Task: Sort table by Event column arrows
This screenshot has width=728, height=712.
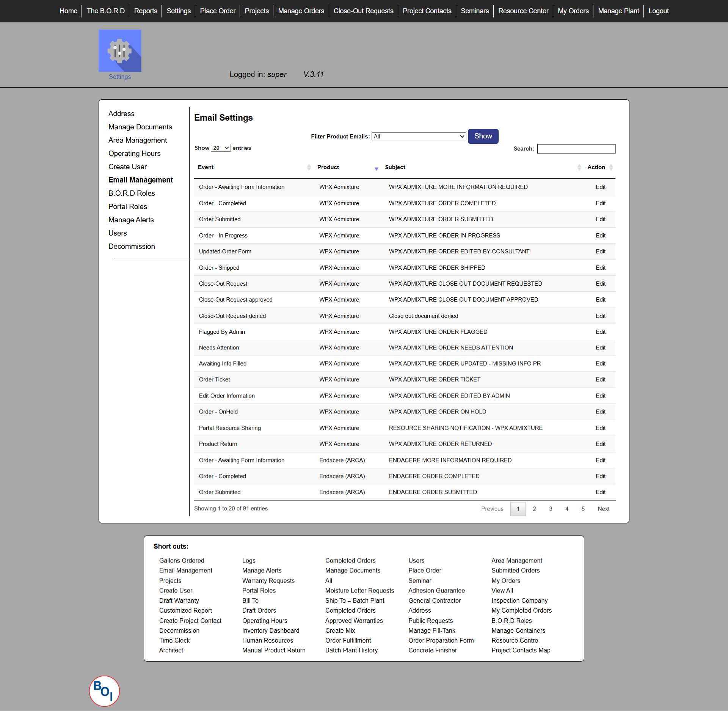Action: 309,167
